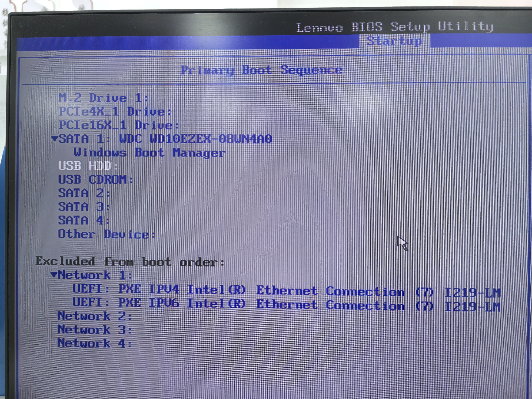532x399 pixels.
Task: Select the highlighted USB HDD entry
Action: coord(88,166)
